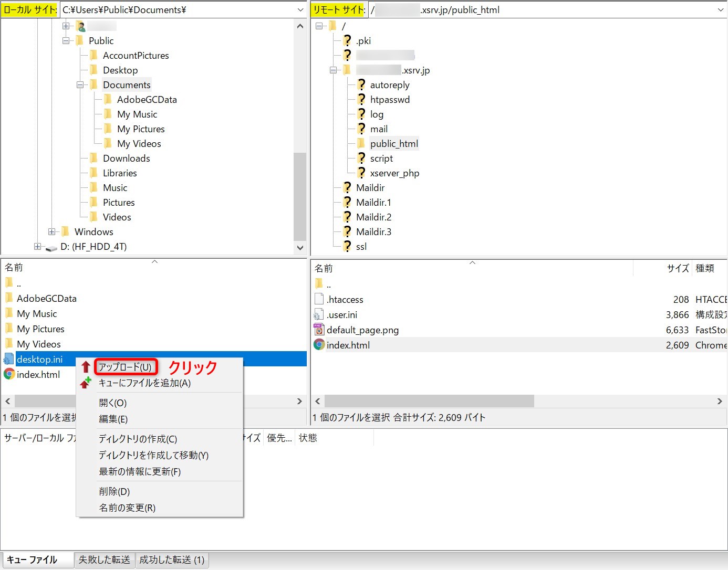Screen dimensions: 728x570
Task: Click the question-mark icon next to Maildir
Action: 347,187
